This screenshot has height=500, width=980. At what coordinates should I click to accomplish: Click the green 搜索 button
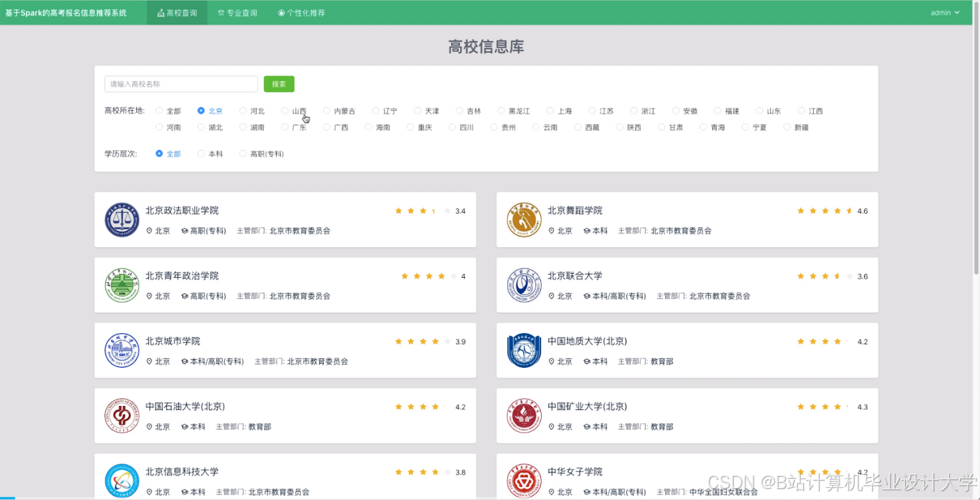click(279, 83)
